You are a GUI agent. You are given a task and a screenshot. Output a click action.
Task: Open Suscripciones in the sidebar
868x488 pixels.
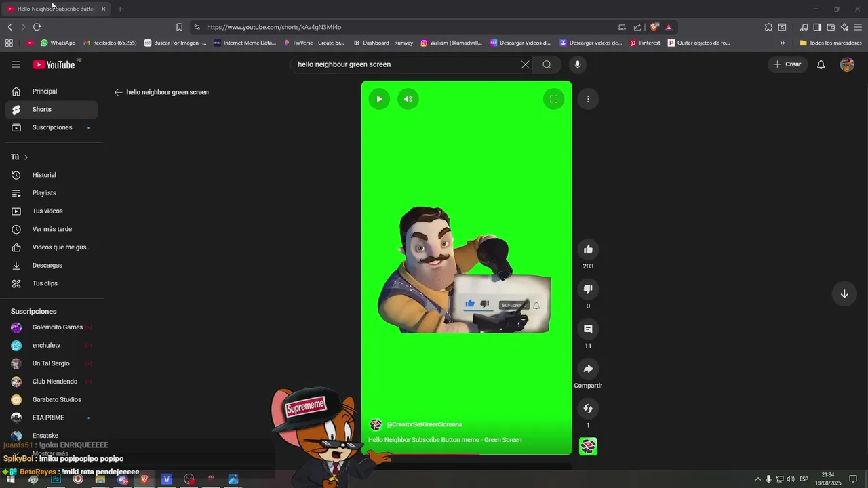[x=52, y=127]
